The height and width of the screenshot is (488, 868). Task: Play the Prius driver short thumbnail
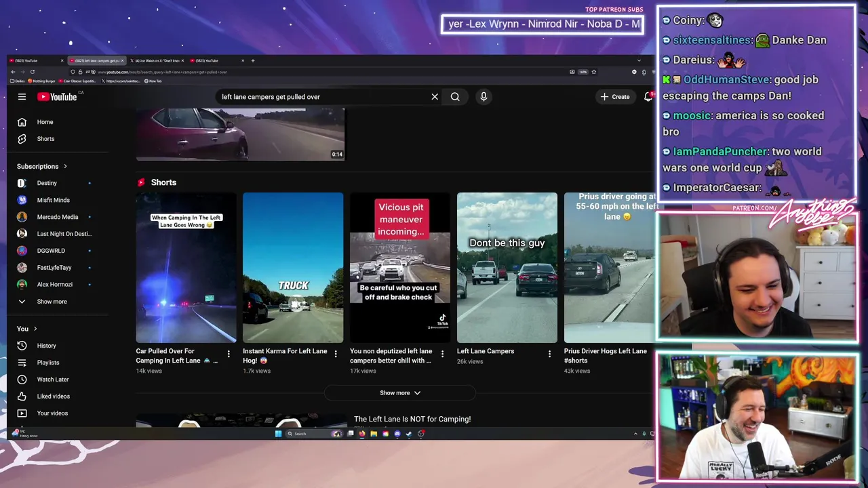coord(609,268)
